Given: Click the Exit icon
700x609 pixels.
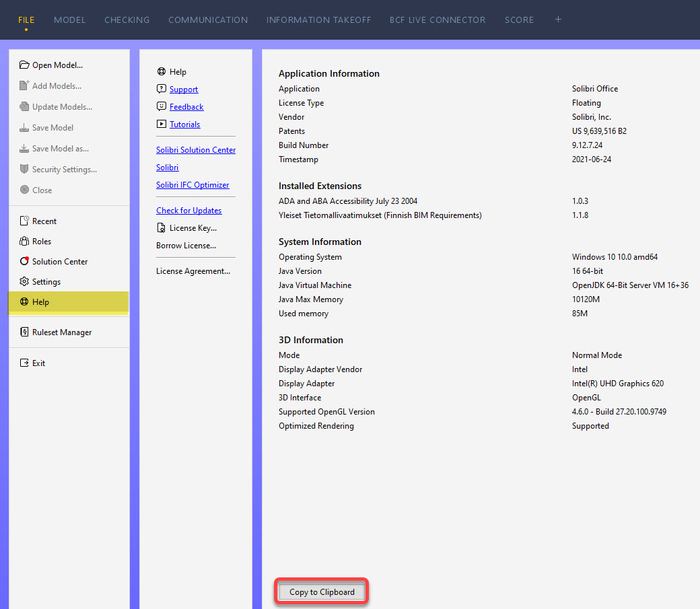Looking at the screenshot, I should pyautogui.click(x=24, y=363).
